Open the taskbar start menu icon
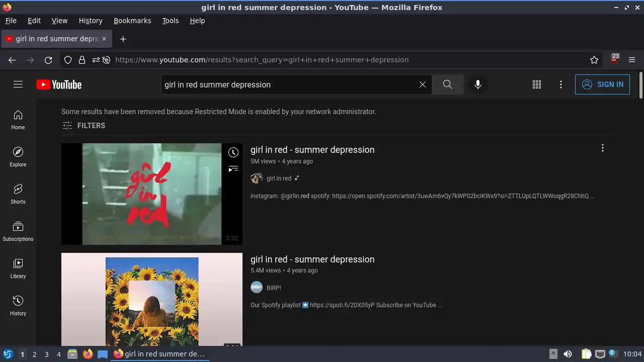 (x=8, y=354)
